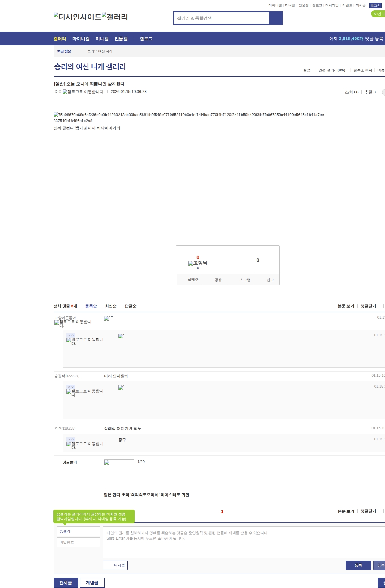Click the 갤러리 logo image beside 디시인사이드
This screenshot has width=385, height=588.
(115, 17)
